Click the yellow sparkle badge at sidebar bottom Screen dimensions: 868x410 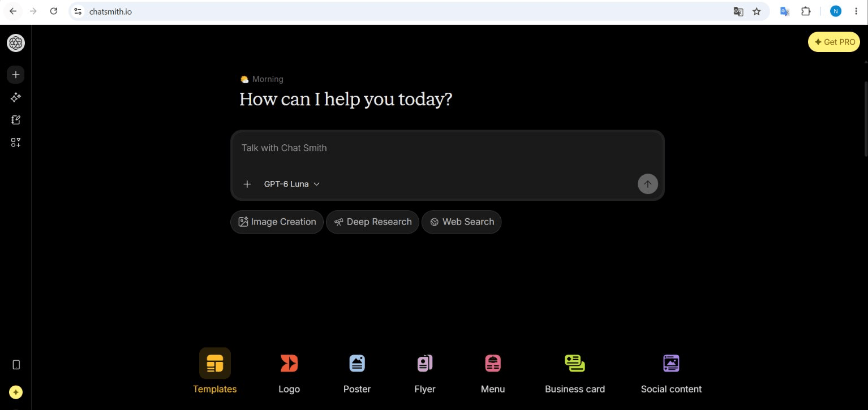[16, 392]
